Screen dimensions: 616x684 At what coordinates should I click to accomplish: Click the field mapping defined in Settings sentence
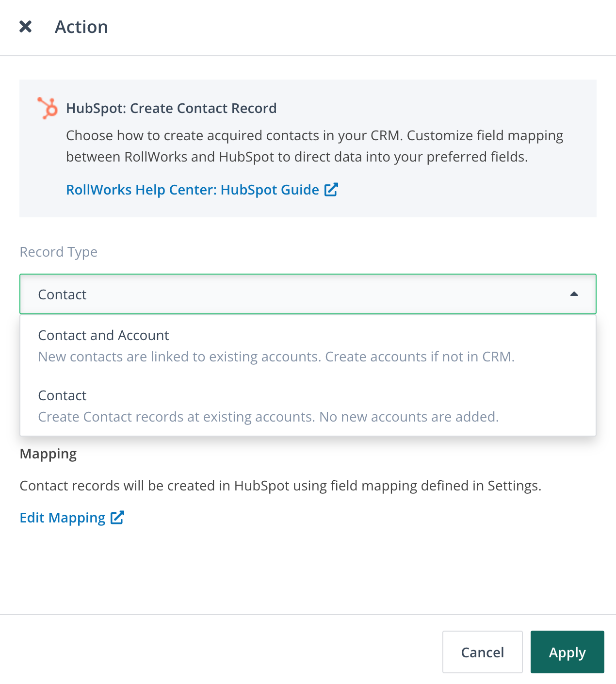280,486
